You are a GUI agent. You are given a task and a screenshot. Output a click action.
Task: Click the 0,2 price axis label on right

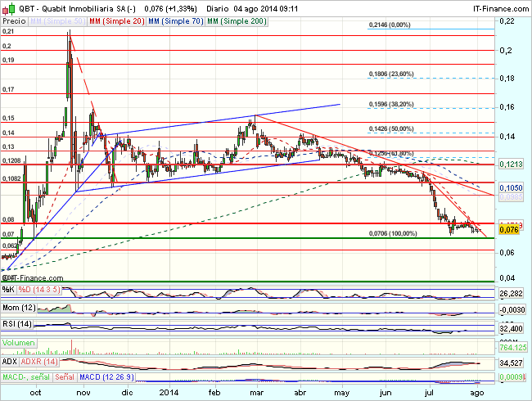[506, 50]
